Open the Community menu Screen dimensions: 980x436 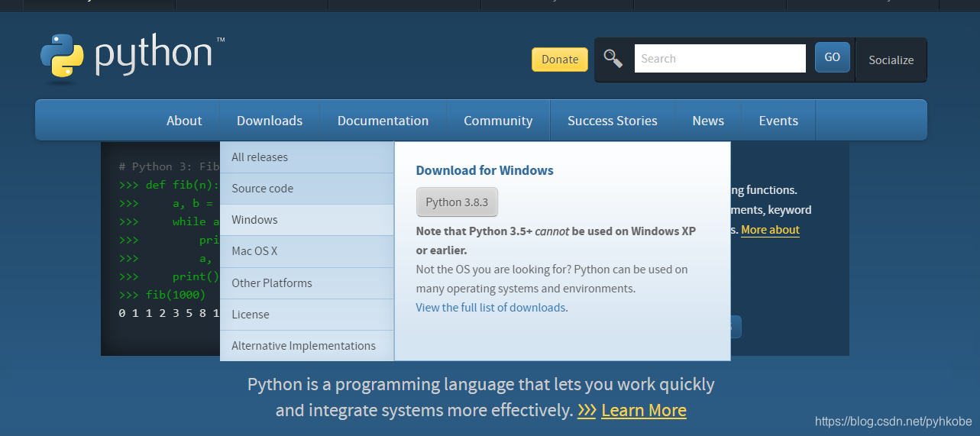click(498, 121)
